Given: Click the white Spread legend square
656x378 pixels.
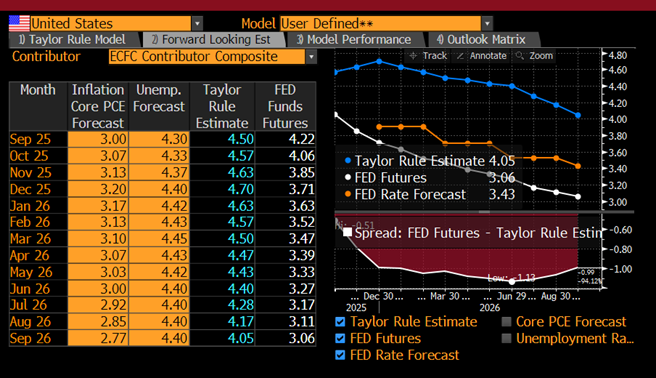Looking at the screenshot, I should (x=347, y=232).
